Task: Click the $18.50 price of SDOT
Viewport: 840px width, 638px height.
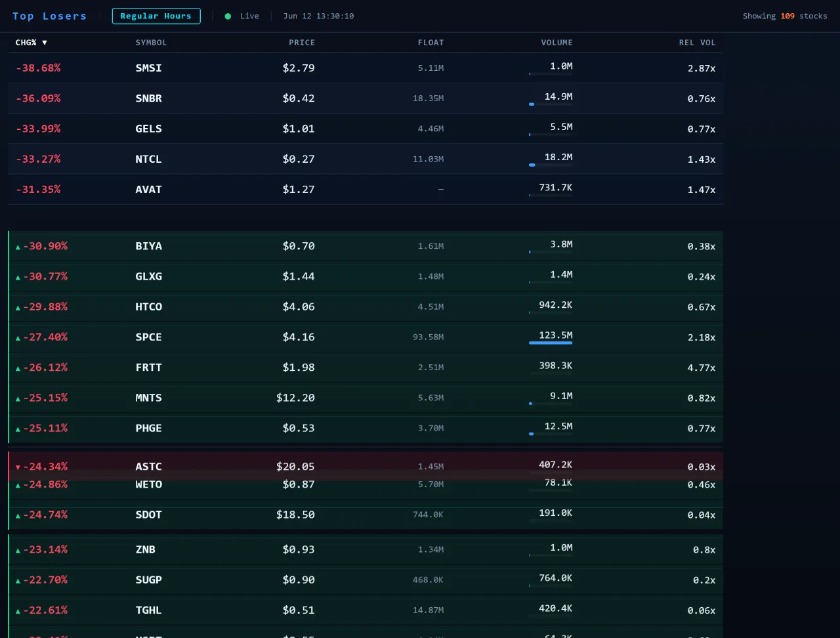Action: click(x=295, y=515)
